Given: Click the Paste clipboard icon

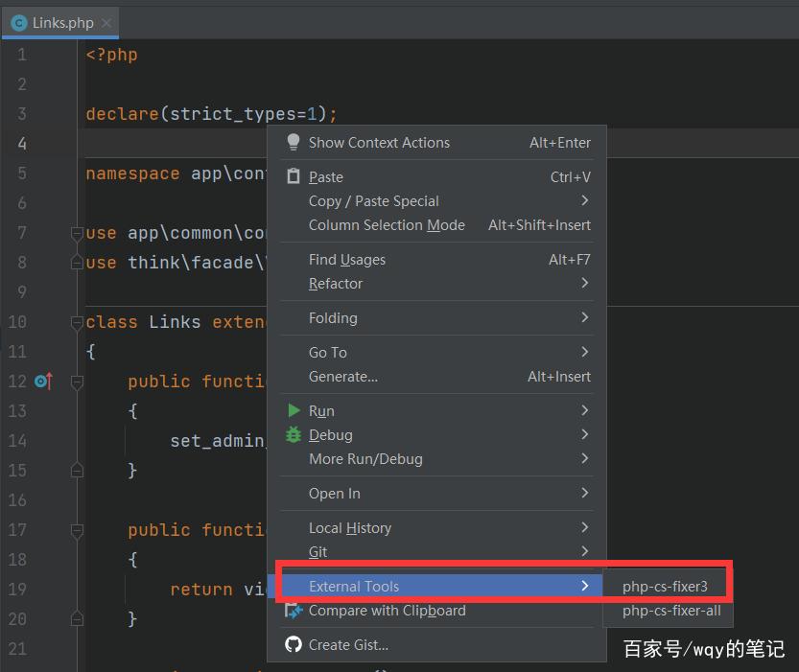Looking at the screenshot, I should point(294,176).
